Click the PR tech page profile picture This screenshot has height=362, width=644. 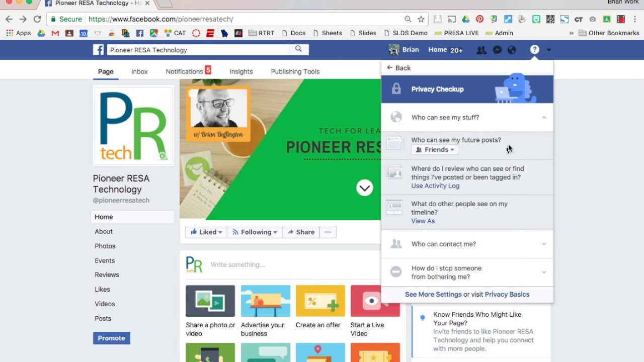click(133, 126)
